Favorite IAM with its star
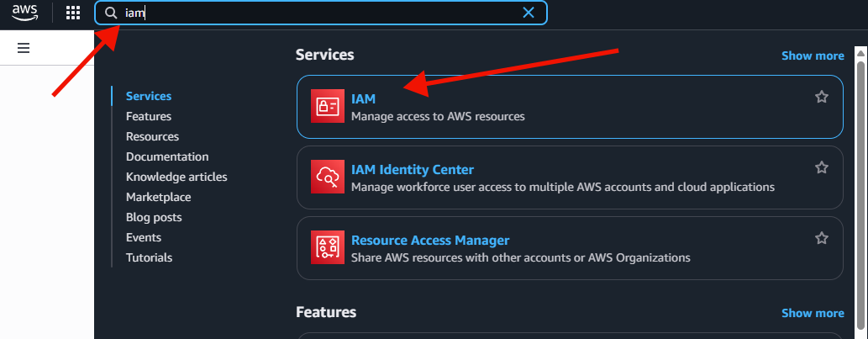The height and width of the screenshot is (339, 868). point(822,97)
